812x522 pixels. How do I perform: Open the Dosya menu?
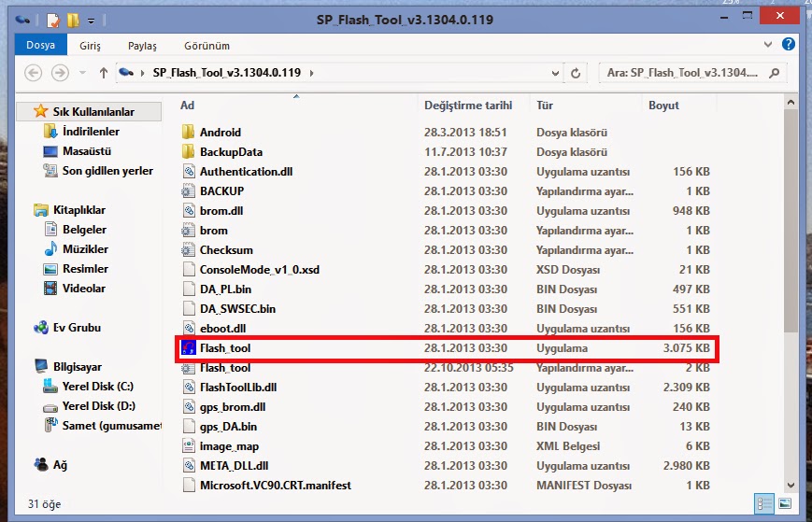pos(40,44)
